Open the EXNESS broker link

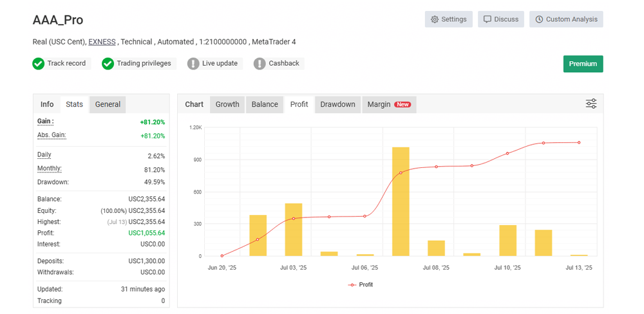click(x=102, y=42)
